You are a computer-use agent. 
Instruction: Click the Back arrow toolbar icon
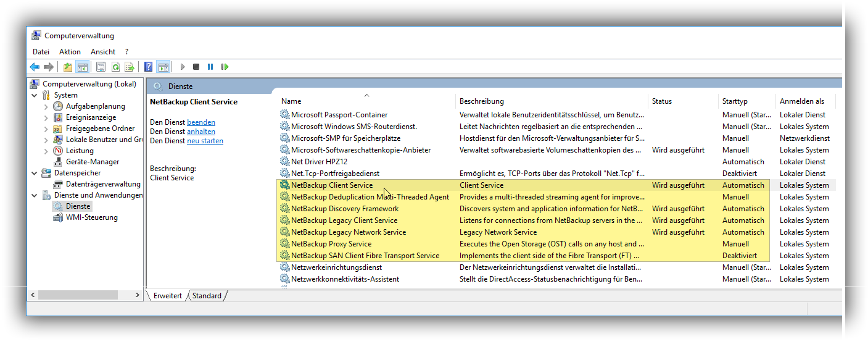(35, 67)
